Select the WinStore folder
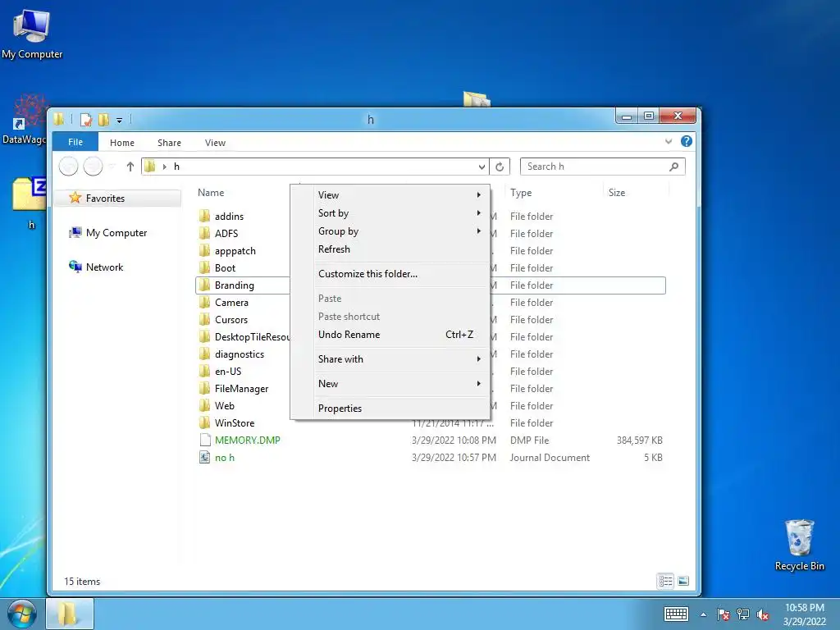The height and width of the screenshot is (630, 840). coord(226,423)
